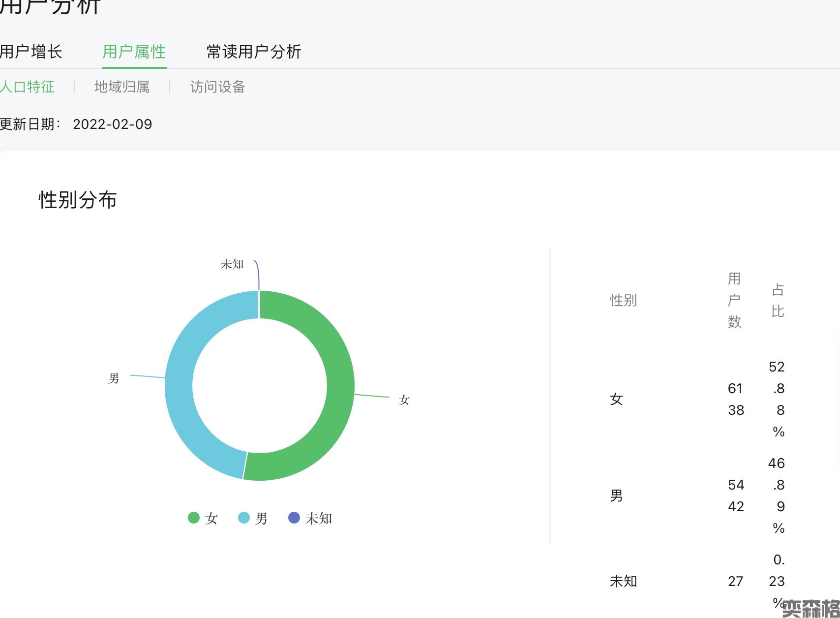
Task: Open the 地域归属 sub-tab
Action: [x=122, y=87]
